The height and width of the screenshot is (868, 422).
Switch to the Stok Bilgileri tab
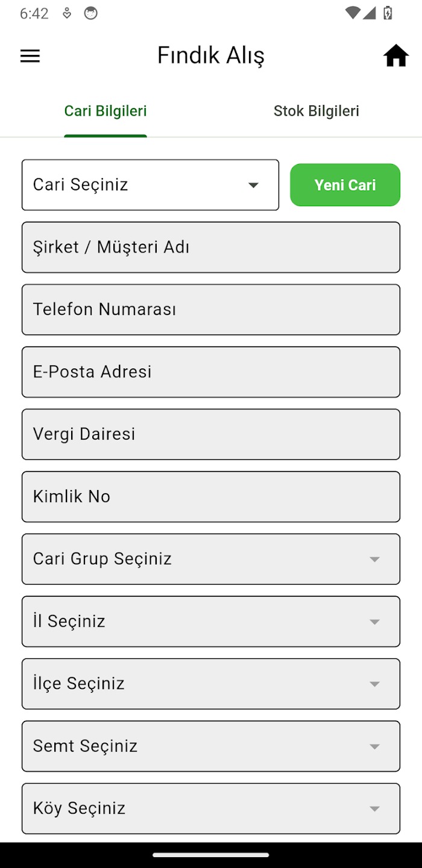[316, 111]
